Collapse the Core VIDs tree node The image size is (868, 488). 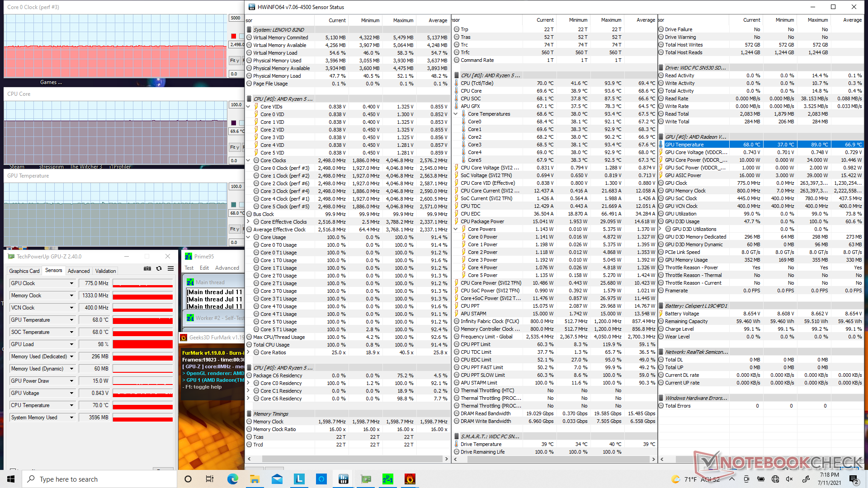[x=248, y=107]
